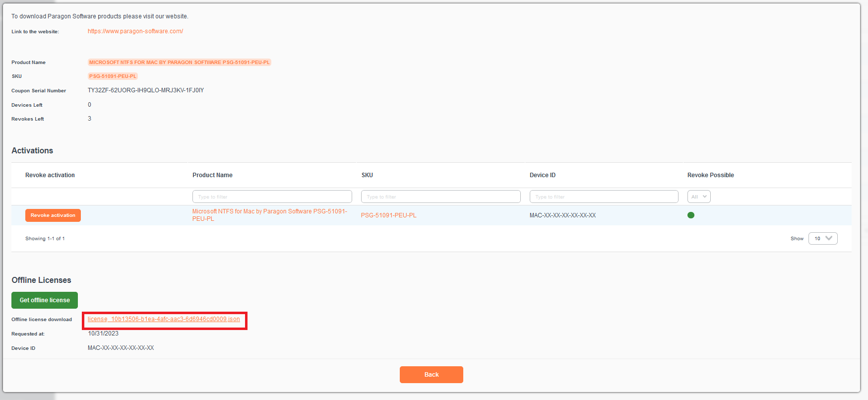Expand the Revoke Possible 'All' dropdown
Image resolution: width=868 pixels, height=400 pixels.
698,197
